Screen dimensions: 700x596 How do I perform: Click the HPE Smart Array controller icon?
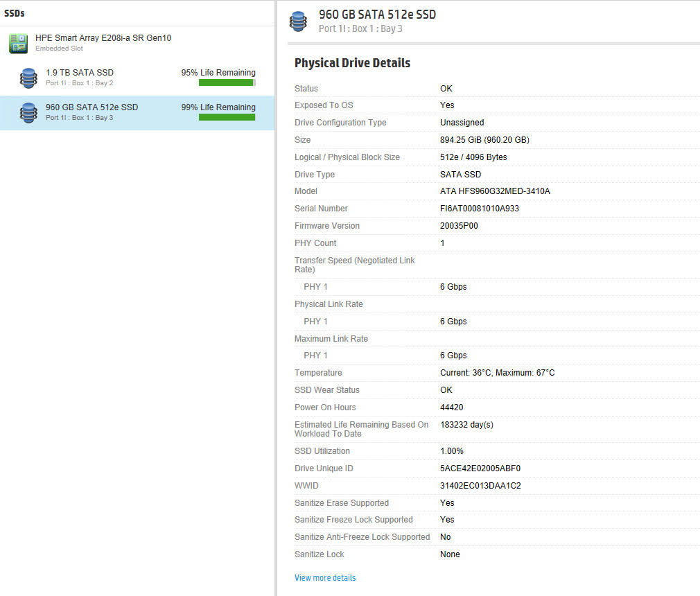(18, 43)
